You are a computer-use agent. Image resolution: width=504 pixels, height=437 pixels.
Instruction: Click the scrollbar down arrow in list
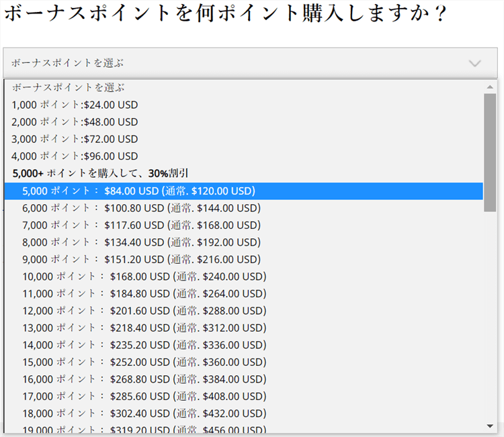click(x=490, y=426)
